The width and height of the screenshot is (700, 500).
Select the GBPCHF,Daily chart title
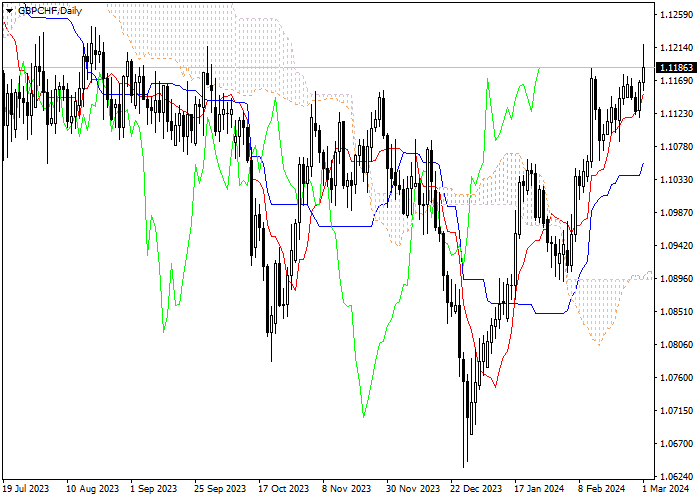tap(50, 11)
